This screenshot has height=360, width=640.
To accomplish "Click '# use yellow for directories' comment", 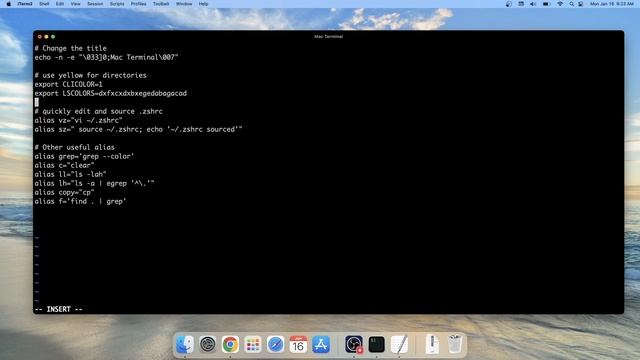I will (91, 75).
